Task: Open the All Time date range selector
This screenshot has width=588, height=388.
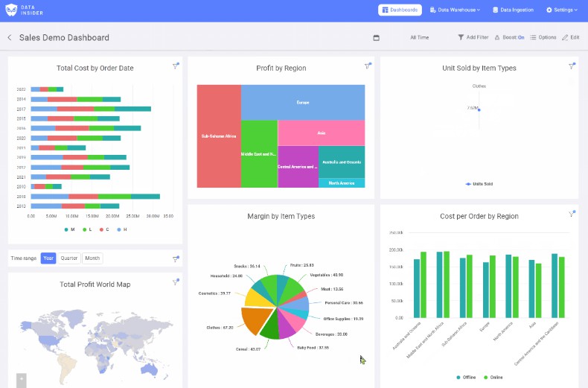Action: pyautogui.click(x=419, y=37)
